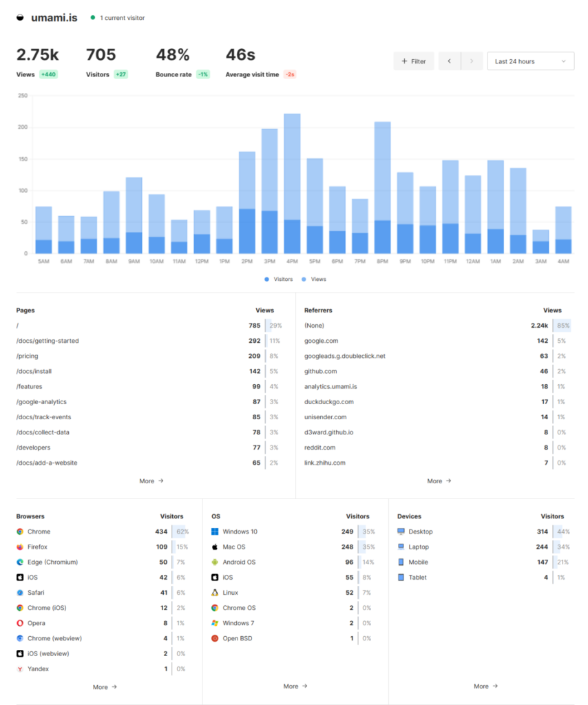Click the 4PM bar in the chart
Image resolution: width=588 pixels, height=705 pixels.
coord(292,183)
